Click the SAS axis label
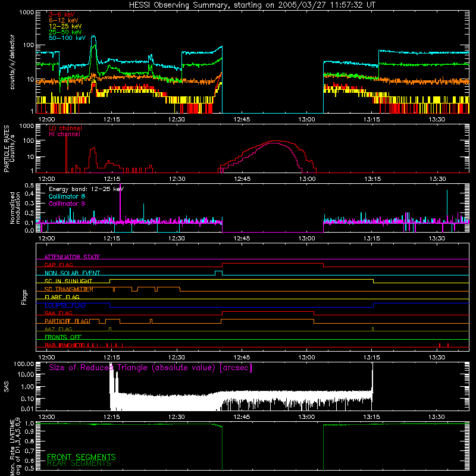 click(7, 386)
